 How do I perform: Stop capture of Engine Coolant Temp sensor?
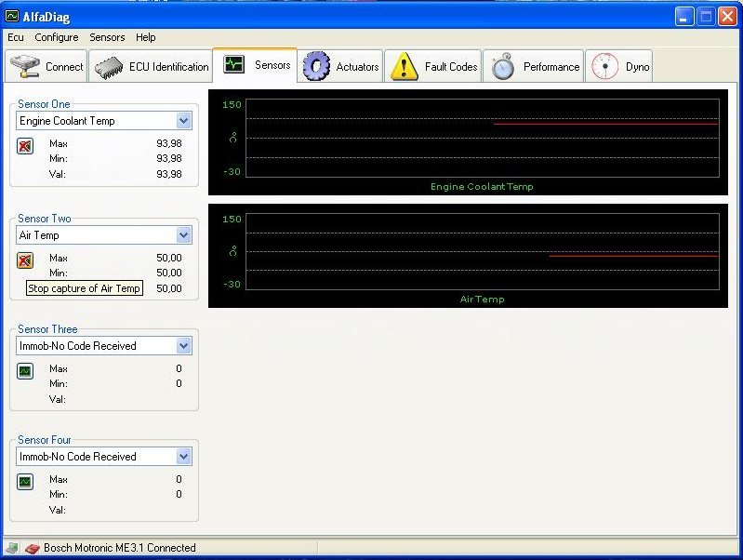click(25, 145)
